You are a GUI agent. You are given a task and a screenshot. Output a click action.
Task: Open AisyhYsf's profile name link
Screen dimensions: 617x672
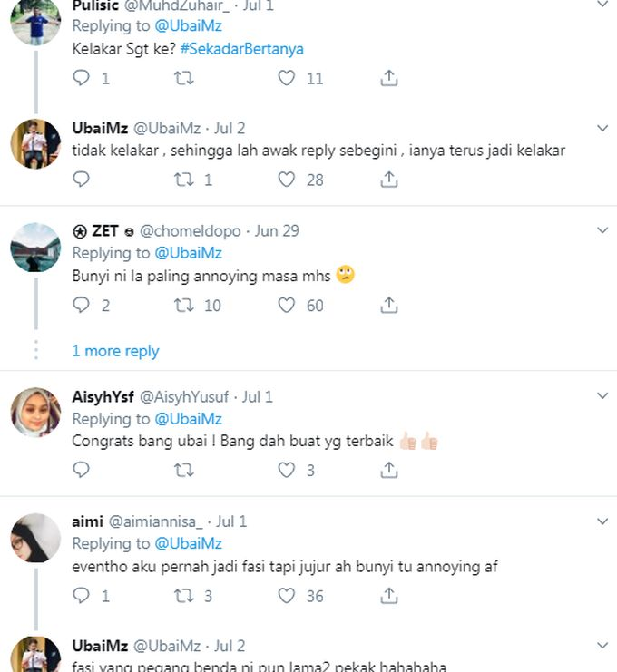tap(103, 397)
